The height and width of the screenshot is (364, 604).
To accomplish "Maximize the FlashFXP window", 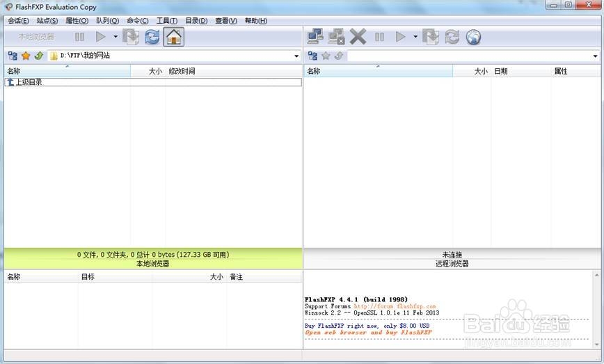I will pos(569,5).
